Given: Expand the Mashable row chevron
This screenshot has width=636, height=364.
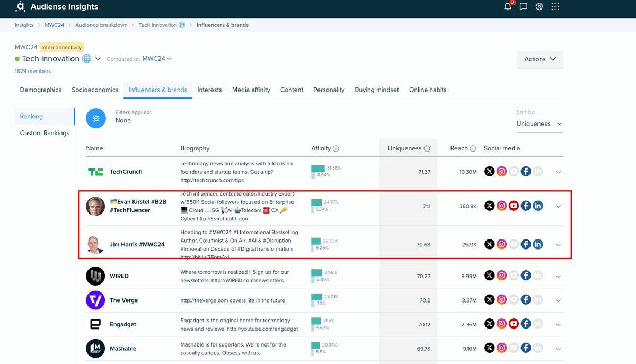Looking at the screenshot, I should click(x=558, y=348).
